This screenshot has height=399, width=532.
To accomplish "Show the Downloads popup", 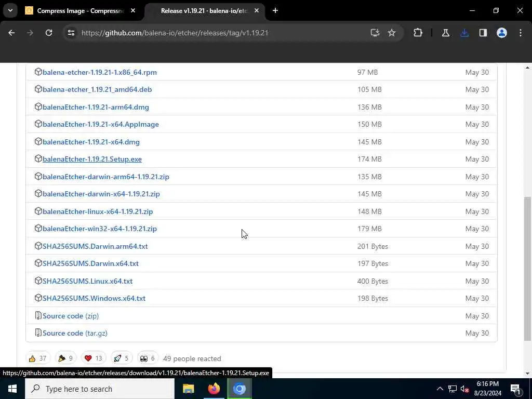I will (x=464, y=33).
